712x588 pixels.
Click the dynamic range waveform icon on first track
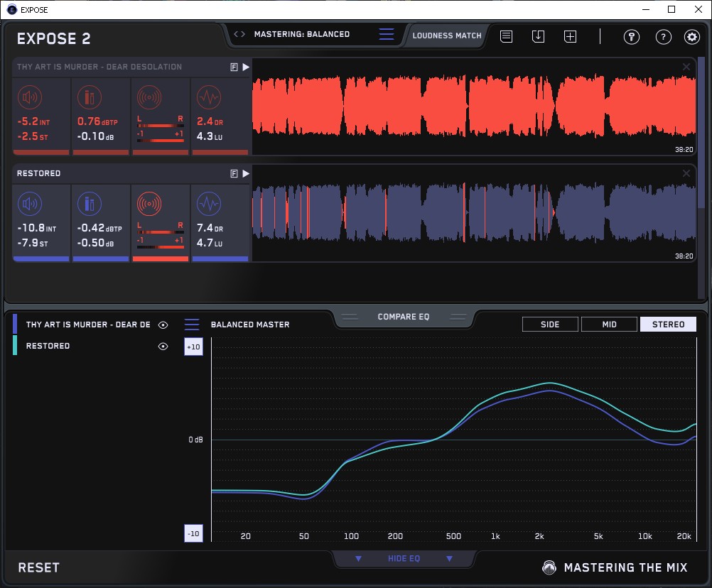(208, 97)
